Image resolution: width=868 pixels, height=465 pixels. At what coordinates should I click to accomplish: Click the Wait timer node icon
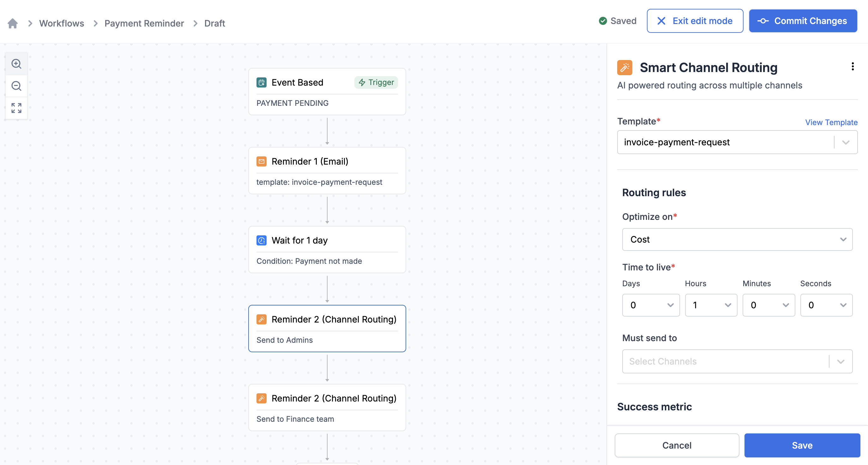262,240
